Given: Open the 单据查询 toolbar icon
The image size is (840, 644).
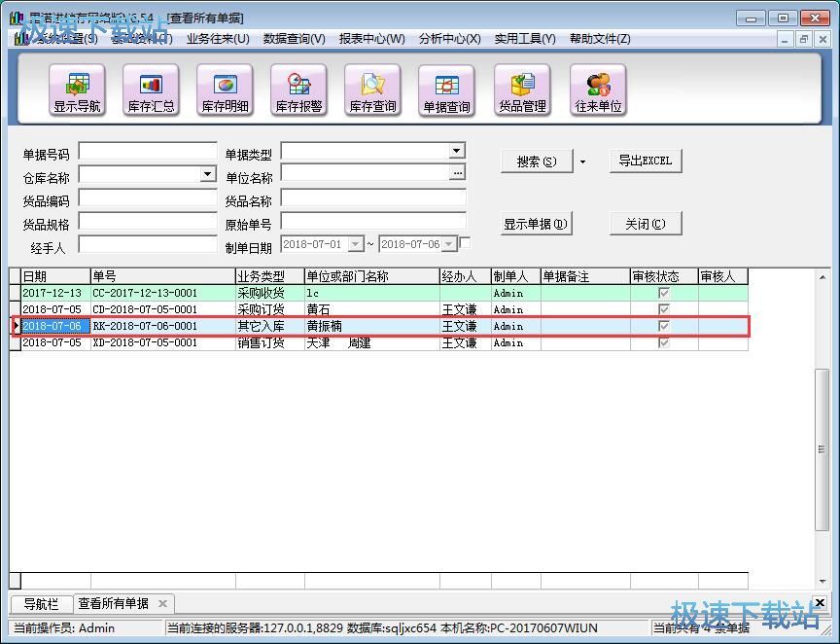Looking at the screenshot, I should point(446,89).
